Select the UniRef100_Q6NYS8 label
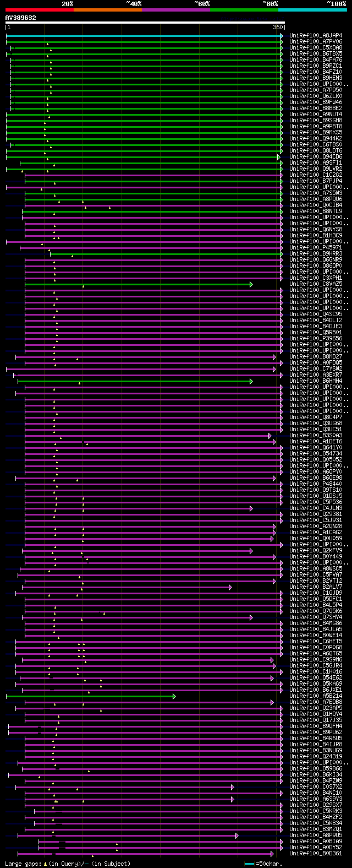Viewport: 352px width, 868px height. [316, 230]
